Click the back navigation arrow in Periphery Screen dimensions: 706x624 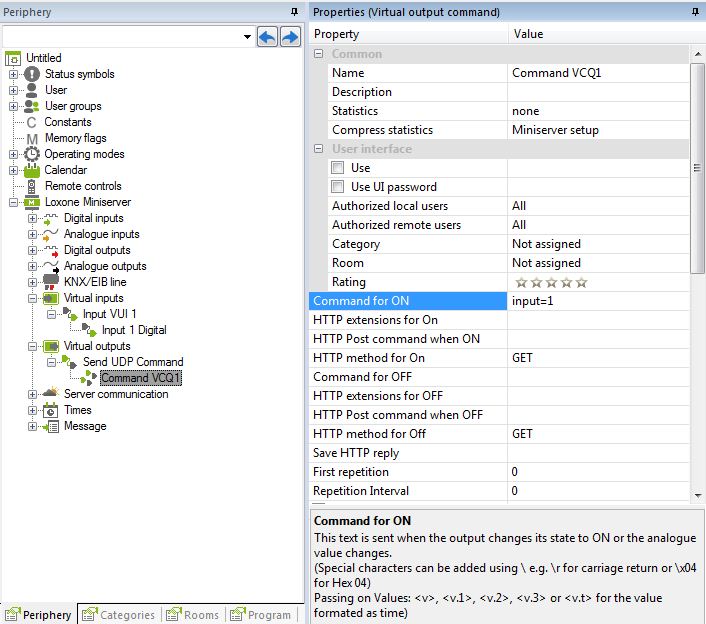pyautogui.click(x=267, y=36)
